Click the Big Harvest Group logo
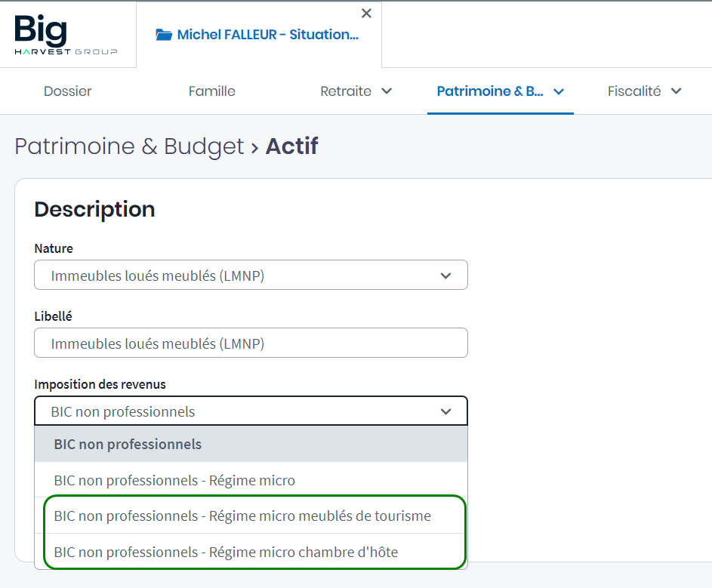The width and height of the screenshot is (712, 588). coord(66,35)
